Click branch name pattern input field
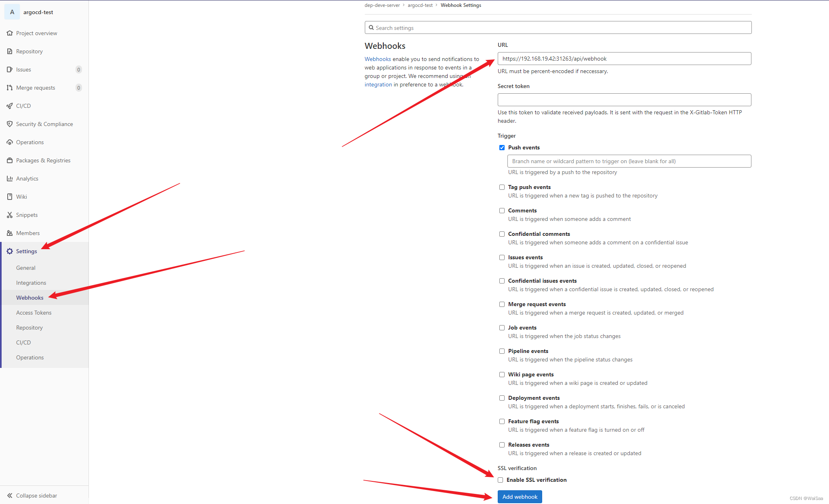Image resolution: width=829 pixels, height=504 pixels. click(x=629, y=160)
